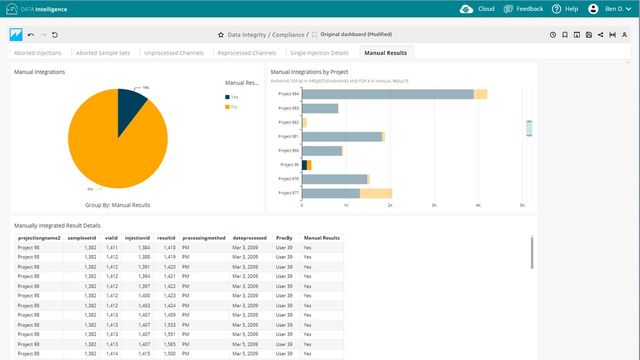Sort by Manual Results column header

pyautogui.click(x=322, y=238)
